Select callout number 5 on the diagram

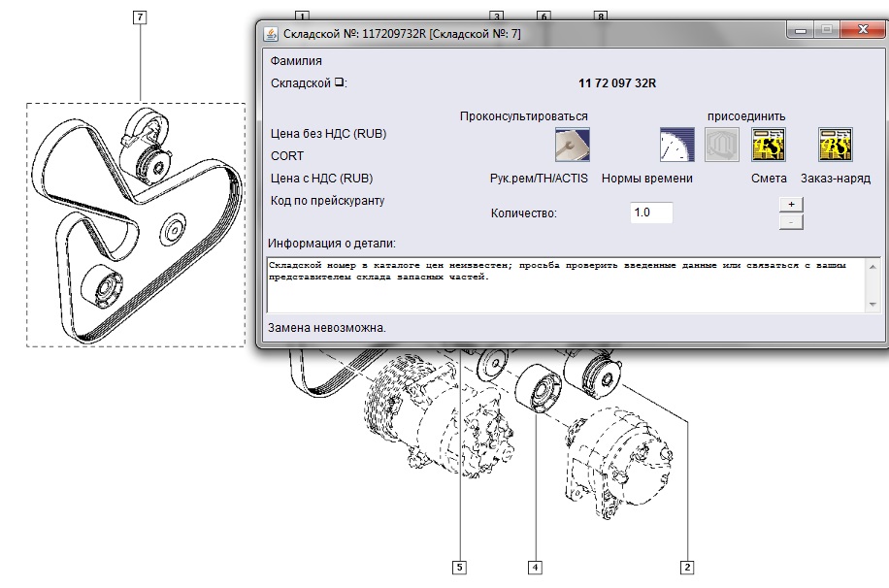click(459, 566)
